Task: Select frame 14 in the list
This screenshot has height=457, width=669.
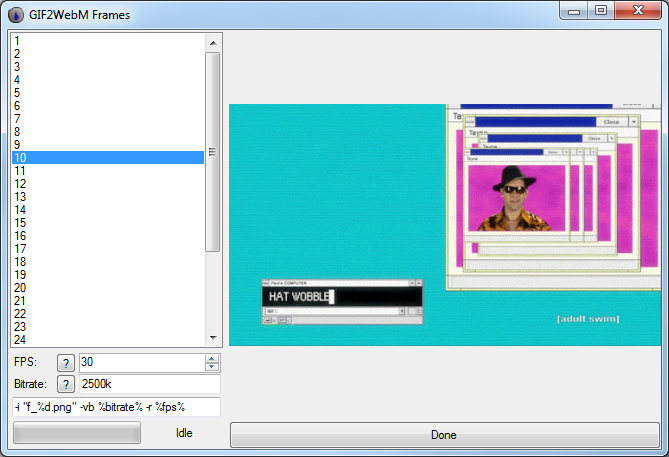Action: pyautogui.click(x=108, y=210)
